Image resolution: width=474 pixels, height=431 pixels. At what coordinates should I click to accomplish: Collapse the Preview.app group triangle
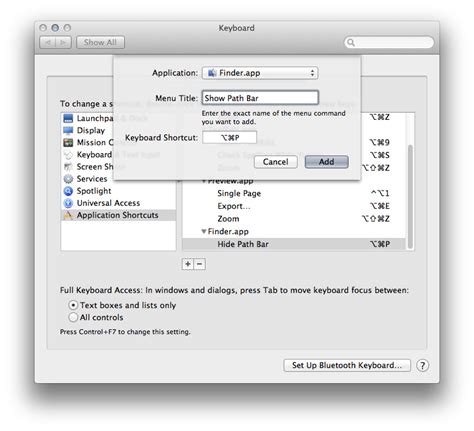point(204,181)
